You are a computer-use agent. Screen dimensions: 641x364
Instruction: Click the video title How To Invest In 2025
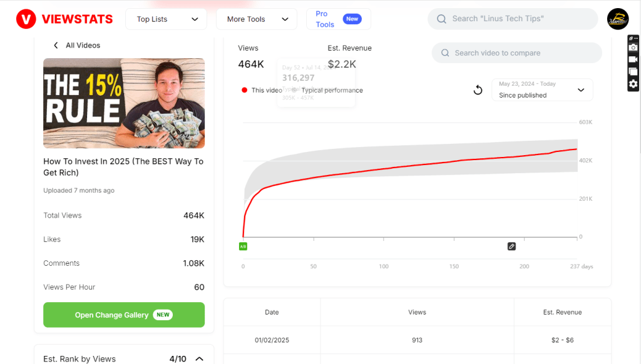point(123,167)
